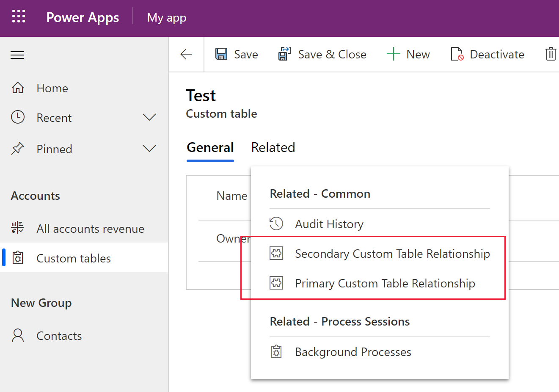
Task: Expand the Pinned chevron
Action: [149, 149]
